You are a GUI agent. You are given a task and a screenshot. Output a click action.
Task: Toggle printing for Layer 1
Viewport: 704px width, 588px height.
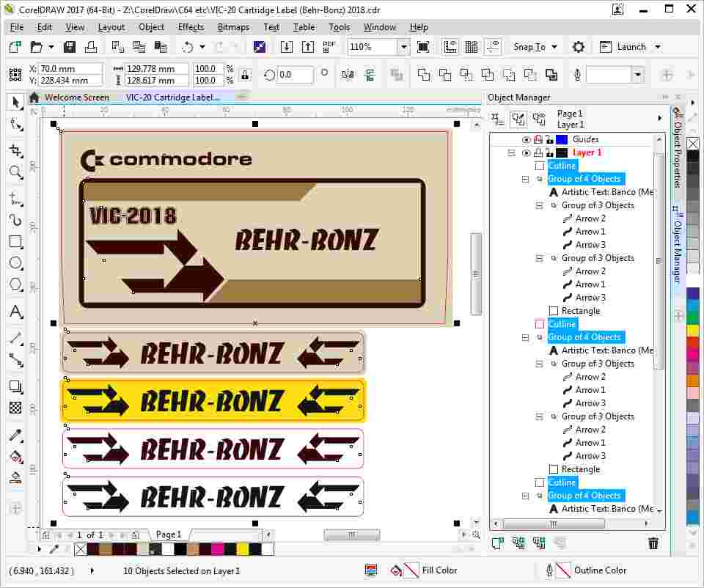click(538, 153)
